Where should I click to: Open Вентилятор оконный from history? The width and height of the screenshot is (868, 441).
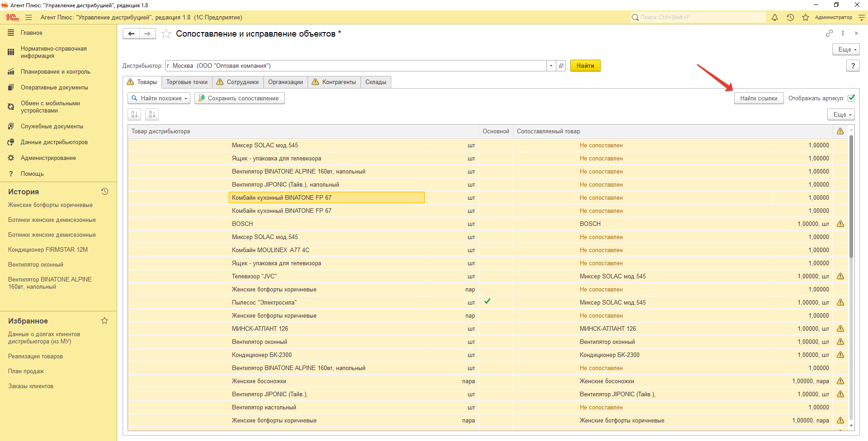click(x=36, y=264)
